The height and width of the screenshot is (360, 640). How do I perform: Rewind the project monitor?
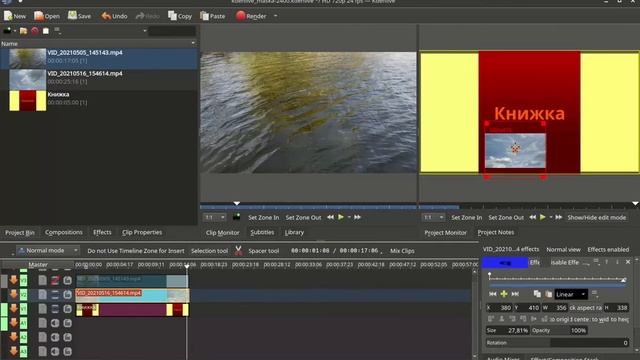point(533,217)
